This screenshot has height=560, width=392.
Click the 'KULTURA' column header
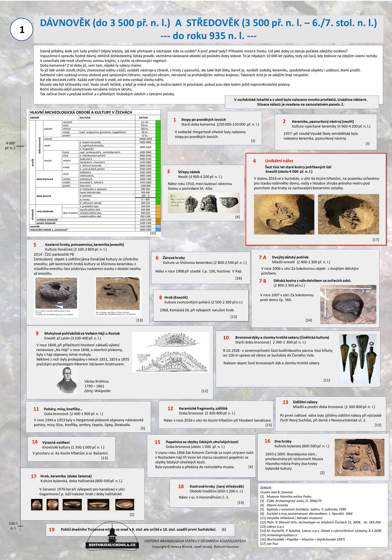(x=85, y=118)
